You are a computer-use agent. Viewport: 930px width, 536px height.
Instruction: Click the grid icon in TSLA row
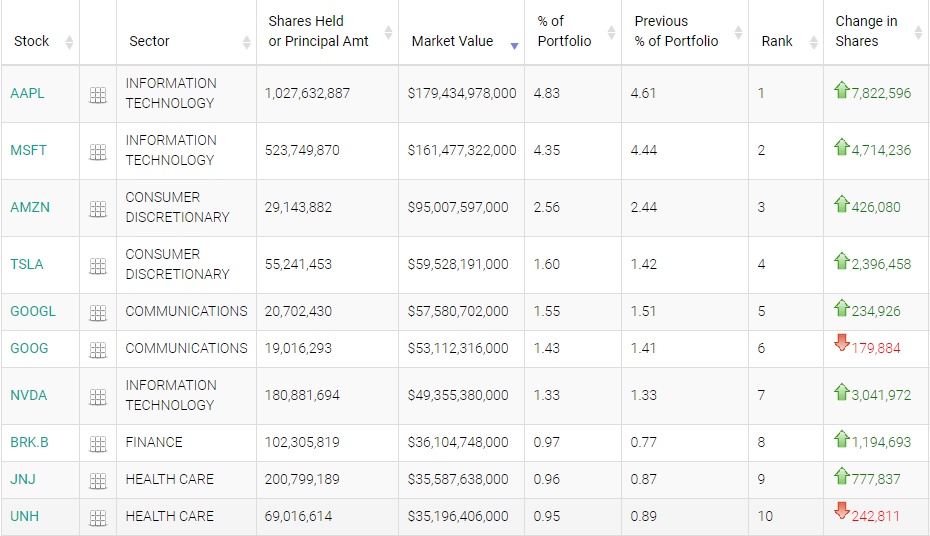[x=98, y=266]
